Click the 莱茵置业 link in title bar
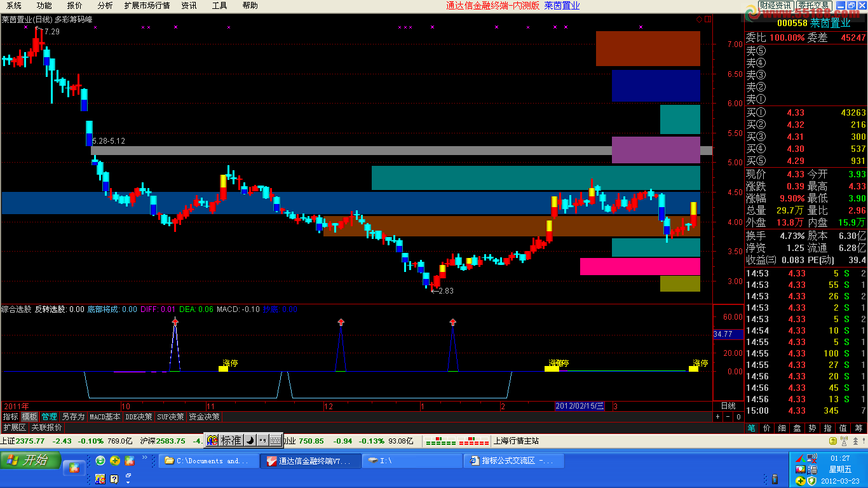 (x=562, y=6)
